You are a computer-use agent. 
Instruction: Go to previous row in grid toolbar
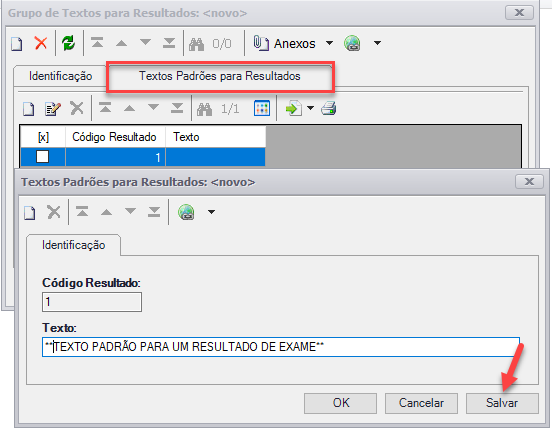129,108
